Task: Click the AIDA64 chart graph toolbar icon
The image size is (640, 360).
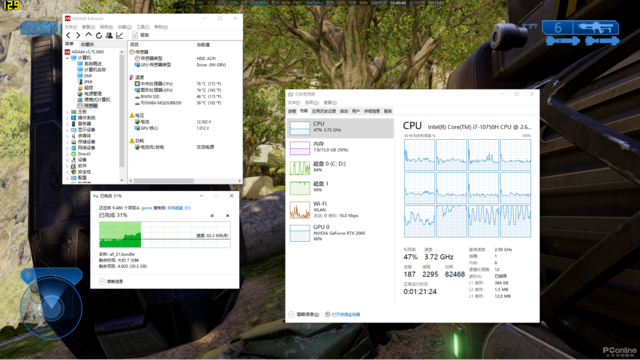Action: click(119, 36)
